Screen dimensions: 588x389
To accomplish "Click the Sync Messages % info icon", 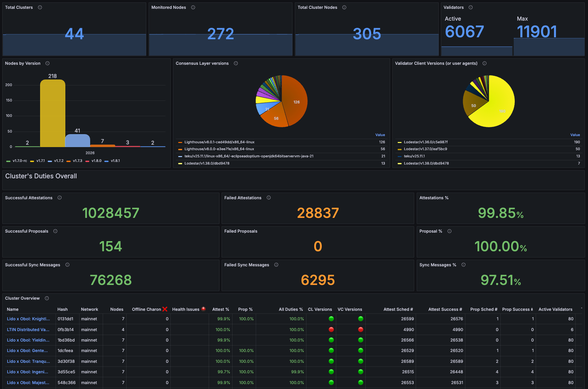I will tap(463, 265).
